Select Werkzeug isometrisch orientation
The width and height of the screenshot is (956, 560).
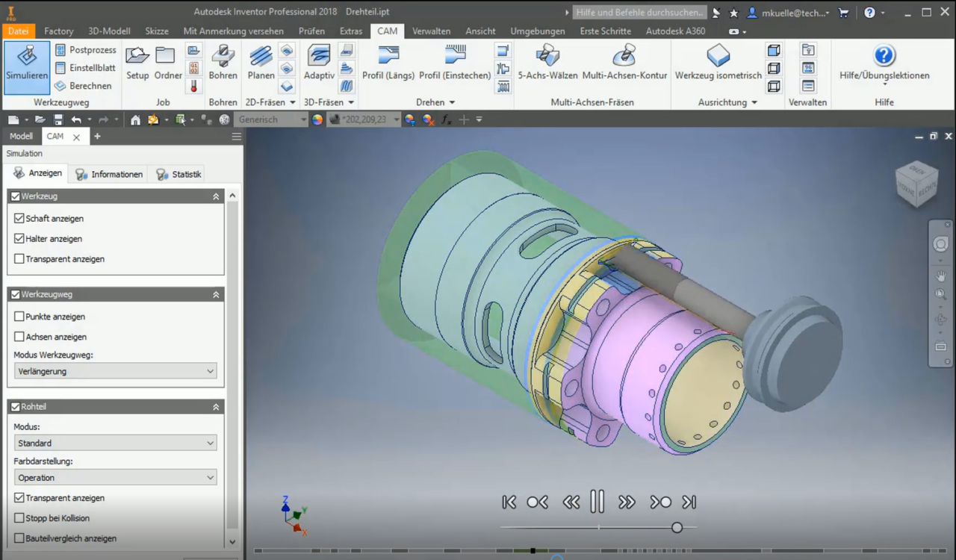(x=718, y=63)
